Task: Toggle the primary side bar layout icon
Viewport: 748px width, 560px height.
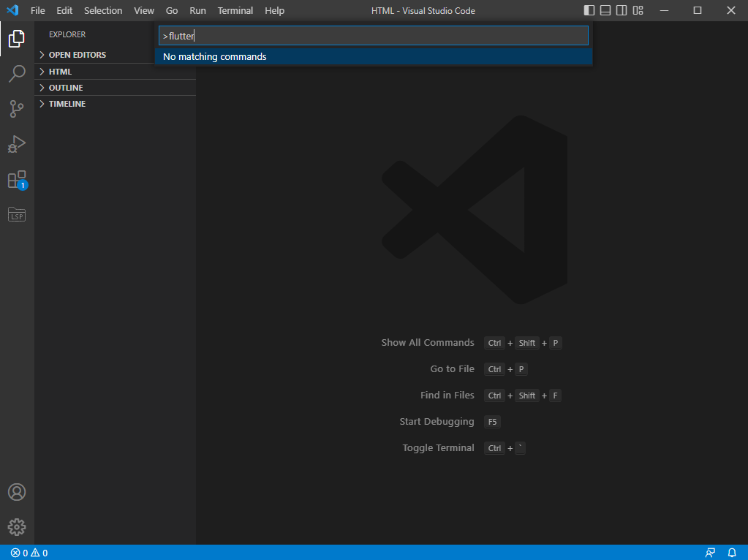Action: [x=589, y=10]
